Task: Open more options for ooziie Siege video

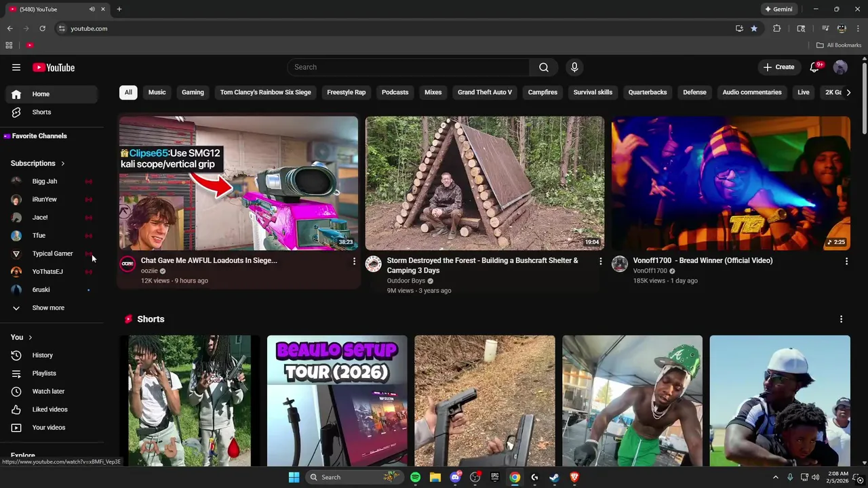Action: pos(353,261)
